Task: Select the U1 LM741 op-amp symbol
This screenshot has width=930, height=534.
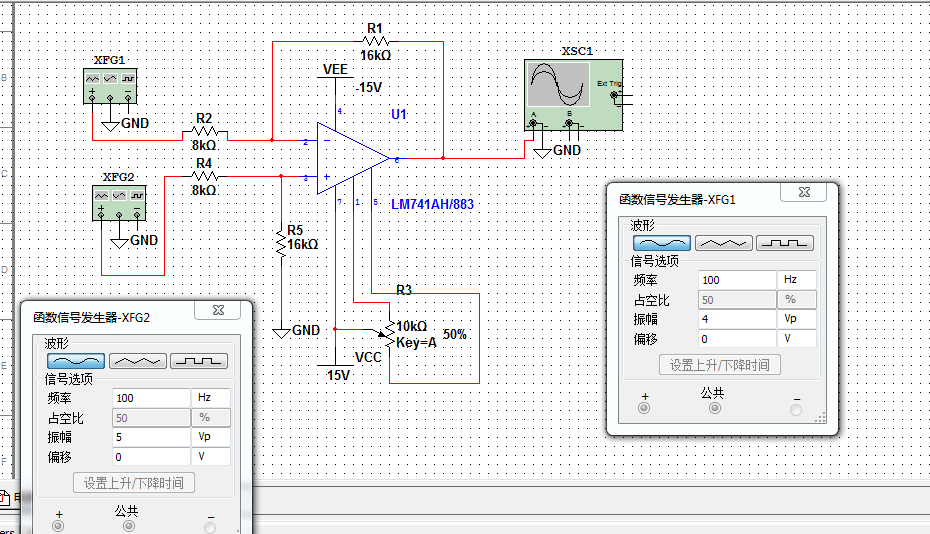Action: [353, 159]
